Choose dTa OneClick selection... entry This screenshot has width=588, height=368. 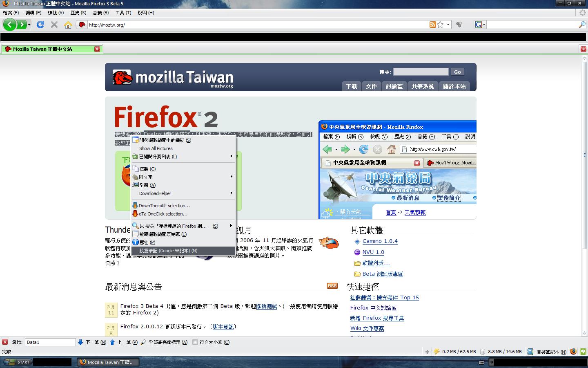click(x=183, y=214)
